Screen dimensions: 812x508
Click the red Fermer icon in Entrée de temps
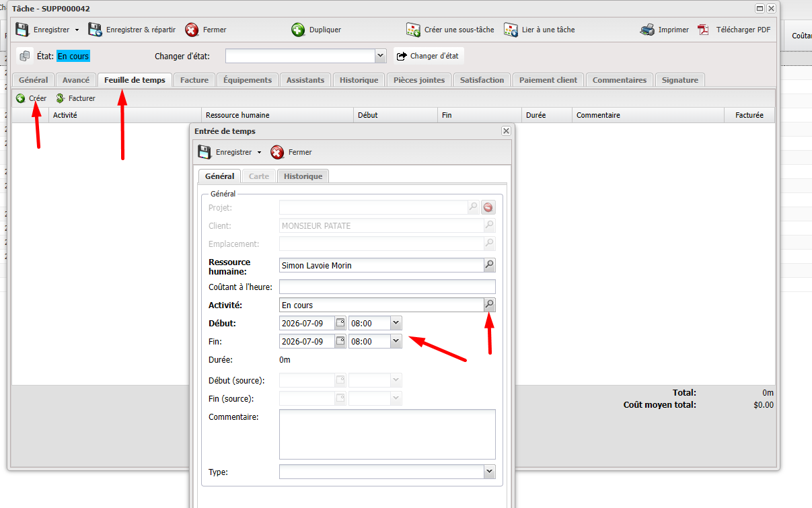277,152
